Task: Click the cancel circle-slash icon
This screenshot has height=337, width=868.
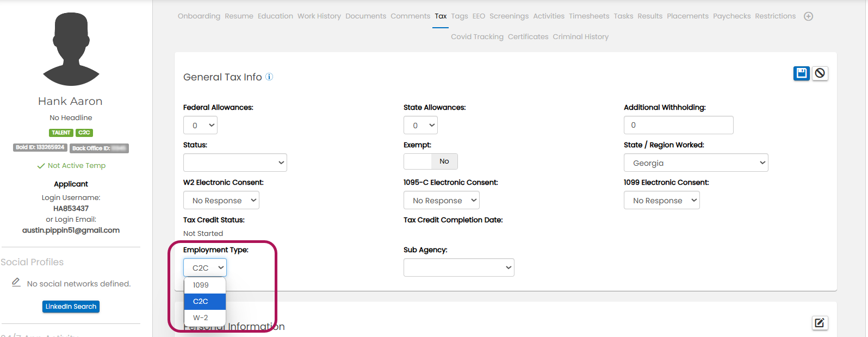Action: tap(820, 73)
